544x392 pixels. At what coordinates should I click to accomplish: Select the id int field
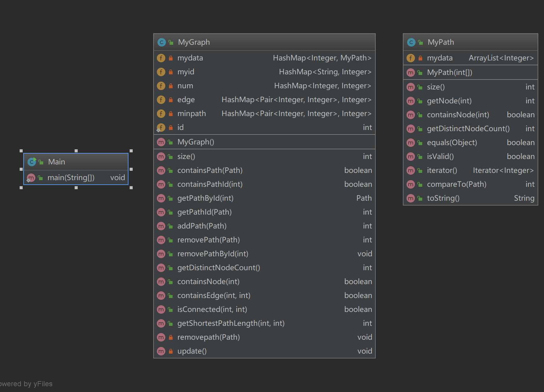[x=264, y=128]
